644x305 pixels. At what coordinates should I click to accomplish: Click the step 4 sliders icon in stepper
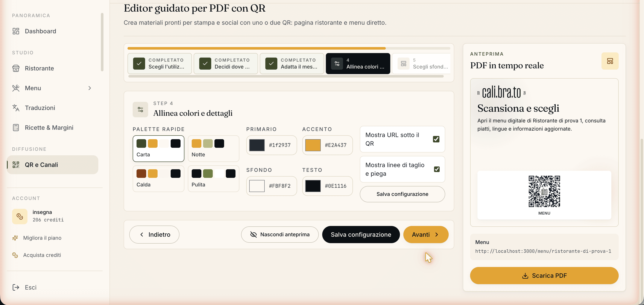click(337, 64)
